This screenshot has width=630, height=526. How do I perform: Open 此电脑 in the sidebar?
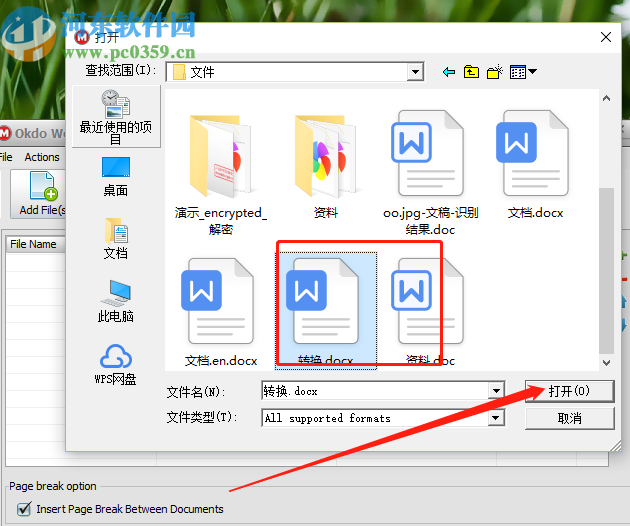coord(116,301)
